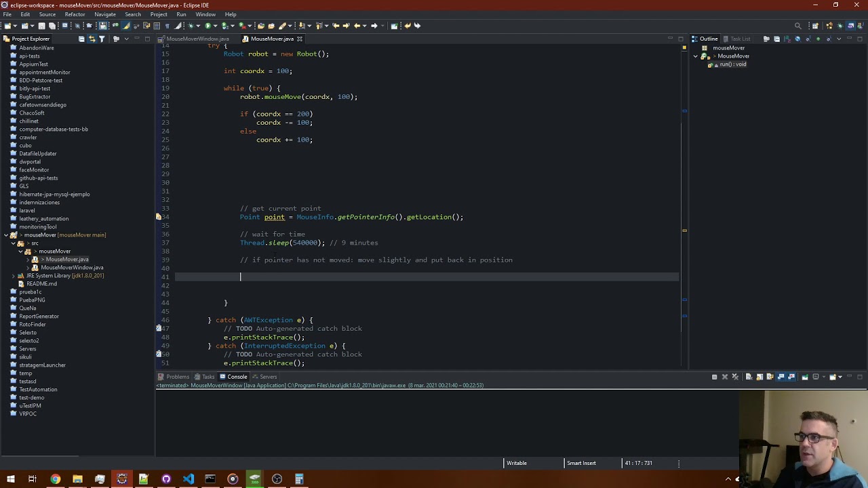
Task: Start the Debug launch toolbar icon
Action: [x=191, y=26]
